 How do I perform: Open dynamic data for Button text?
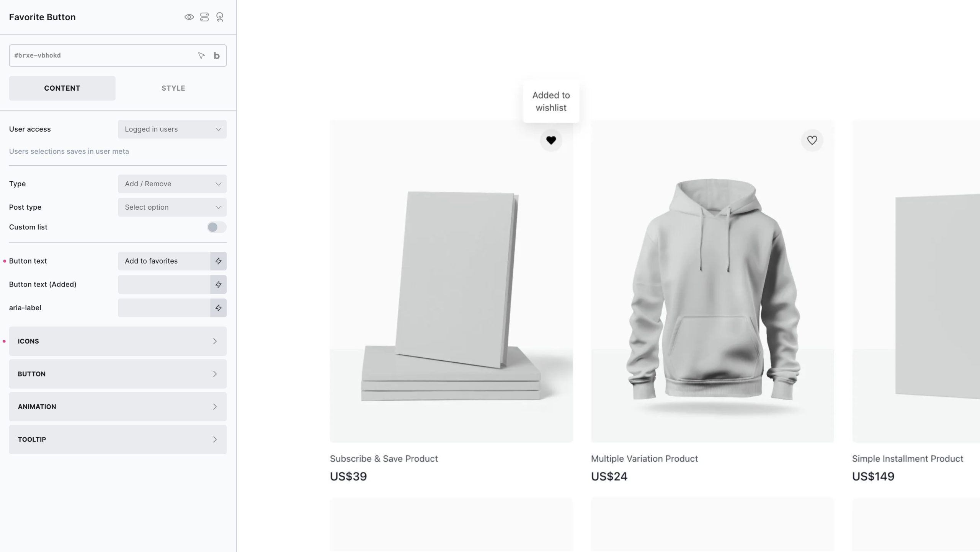[218, 261]
